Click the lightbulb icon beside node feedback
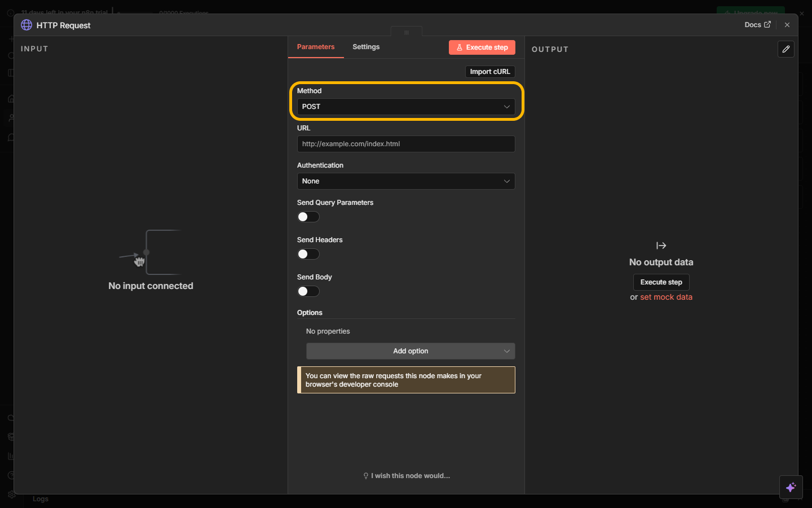Viewport: 812px width, 508px height. click(x=366, y=476)
